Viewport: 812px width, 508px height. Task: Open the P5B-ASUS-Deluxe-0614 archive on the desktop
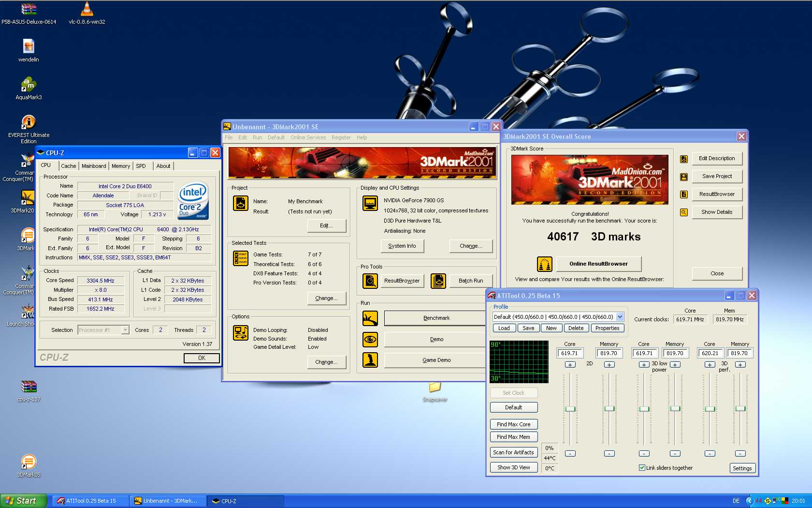(29, 9)
